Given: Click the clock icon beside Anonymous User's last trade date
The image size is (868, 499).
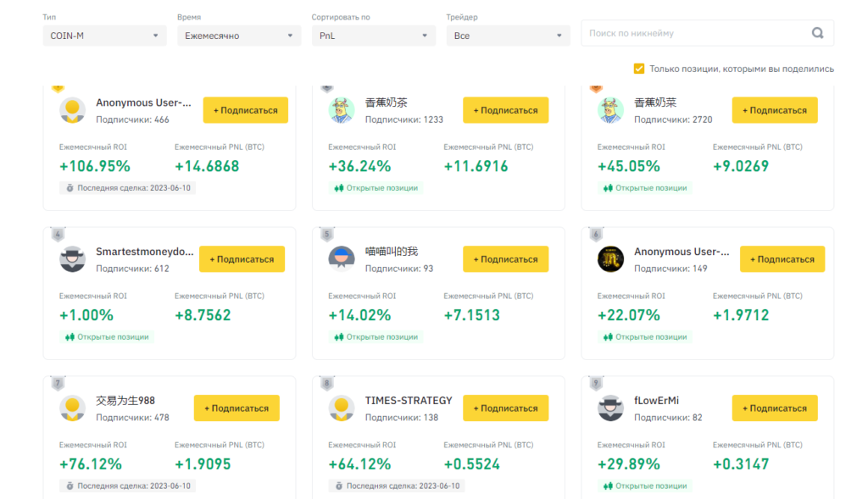Looking at the screenshot, I should pyautogui.click(x=71, y=187).
